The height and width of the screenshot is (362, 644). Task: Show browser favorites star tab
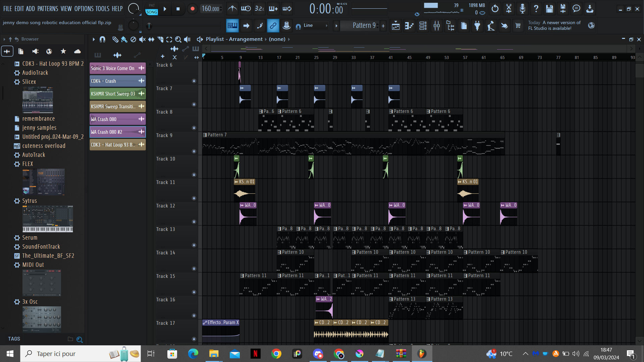coord(63,51)
